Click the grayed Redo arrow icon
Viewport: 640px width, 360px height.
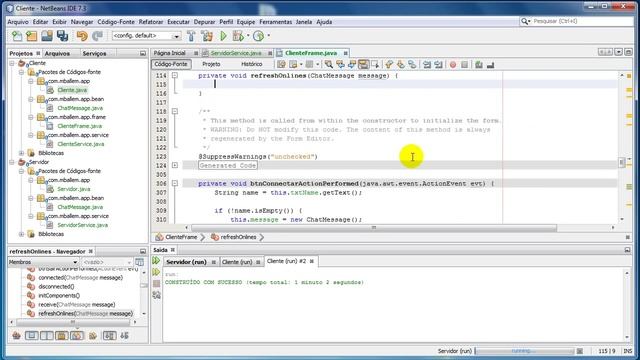pos(97,36)
